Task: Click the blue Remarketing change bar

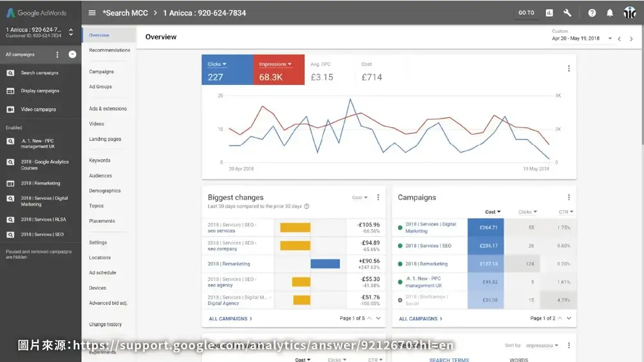Action: [325, 264]
